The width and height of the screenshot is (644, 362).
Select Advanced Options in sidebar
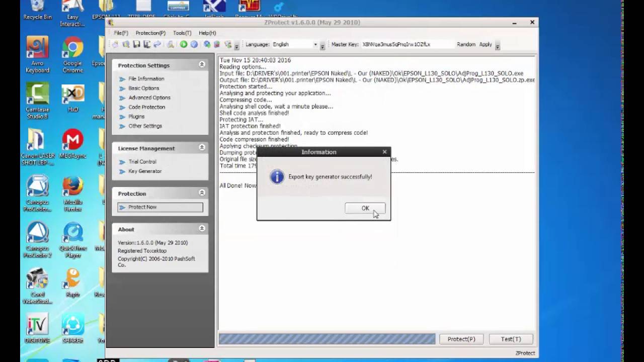[x=149, y=98]
